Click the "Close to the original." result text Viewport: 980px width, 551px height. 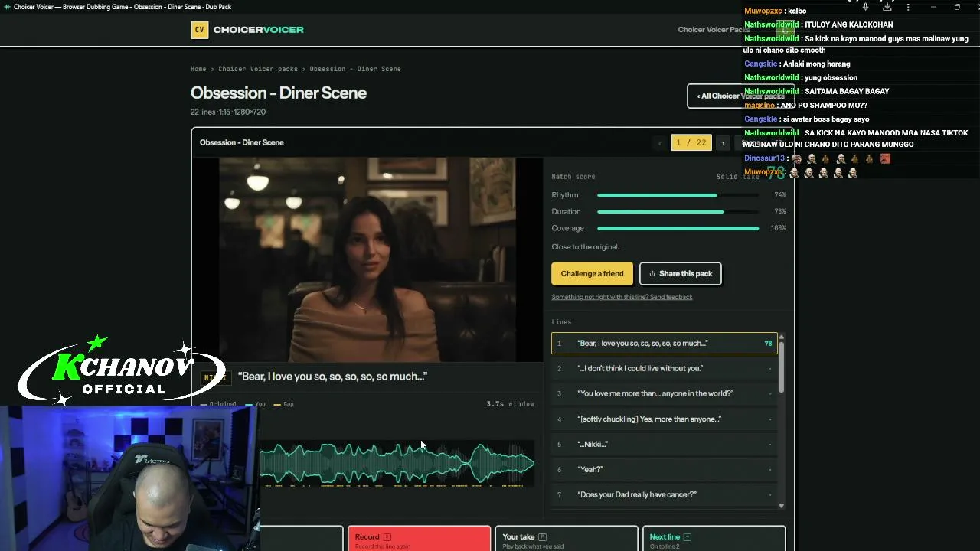(x=586, y=247)
